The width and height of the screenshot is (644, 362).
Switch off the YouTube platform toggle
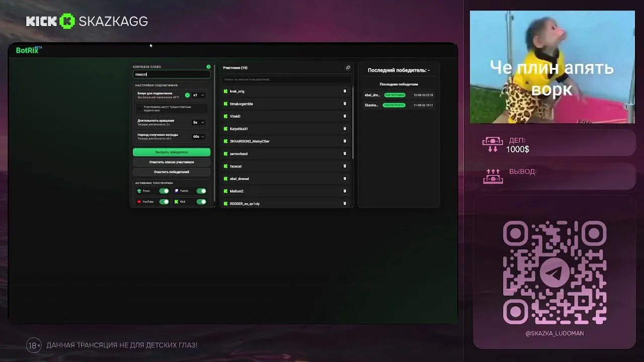pos(164,202)
